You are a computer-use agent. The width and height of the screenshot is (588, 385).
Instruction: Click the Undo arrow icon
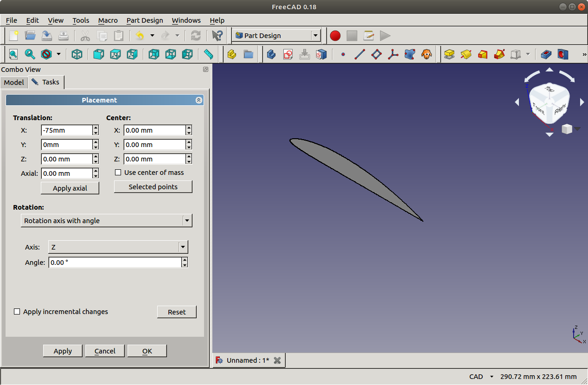pos(140,36)
